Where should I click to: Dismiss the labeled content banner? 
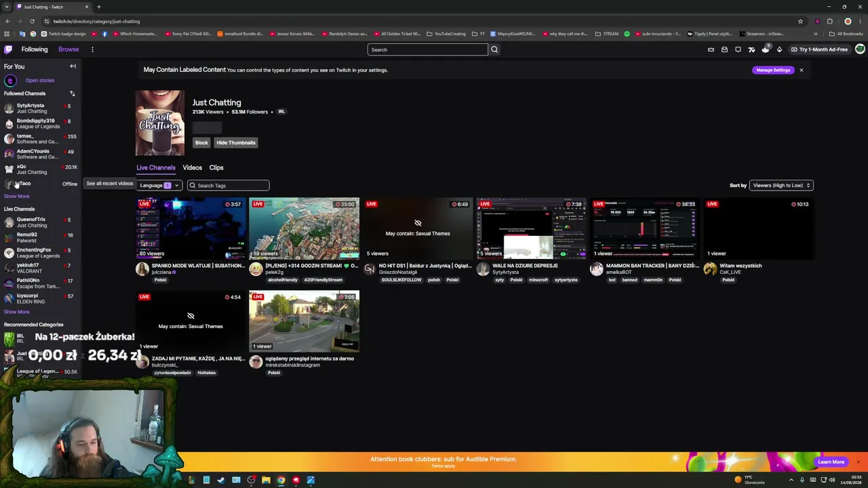tap(801, 70)
